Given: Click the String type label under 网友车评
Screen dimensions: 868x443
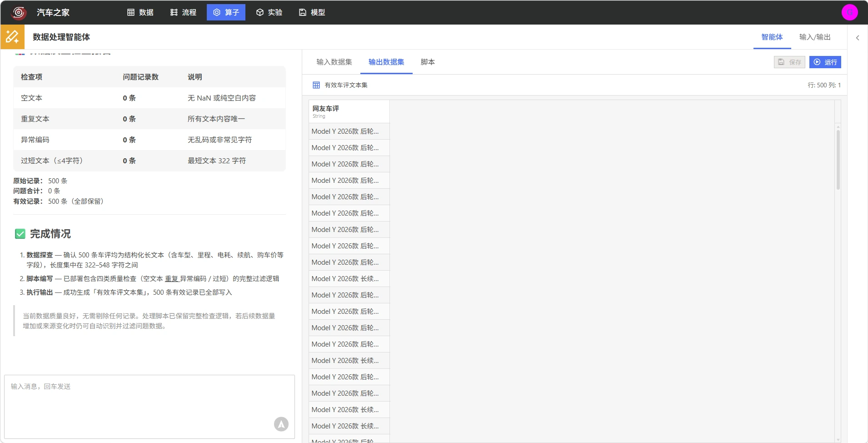Looking at the screenshot, I should [319, 116].
